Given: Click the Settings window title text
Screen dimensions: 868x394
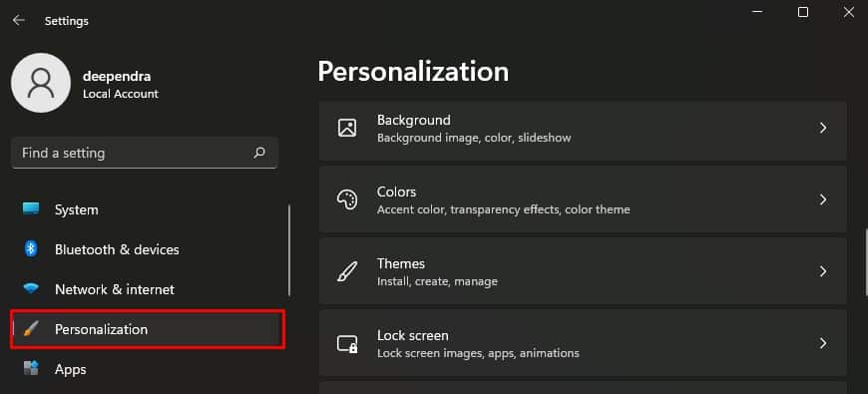Looking at the screenshot, I should (x=67, y=21).
